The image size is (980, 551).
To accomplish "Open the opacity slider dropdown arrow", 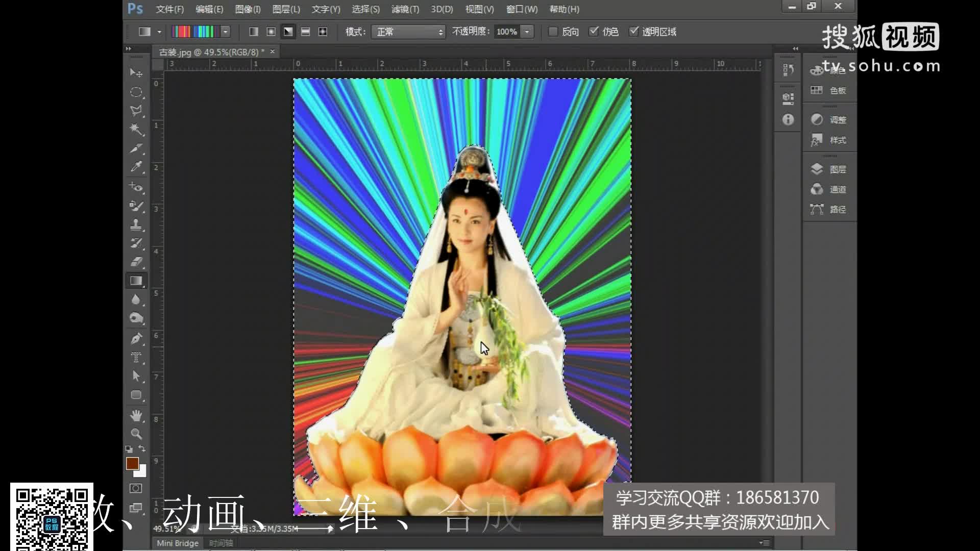I will 527,32.
